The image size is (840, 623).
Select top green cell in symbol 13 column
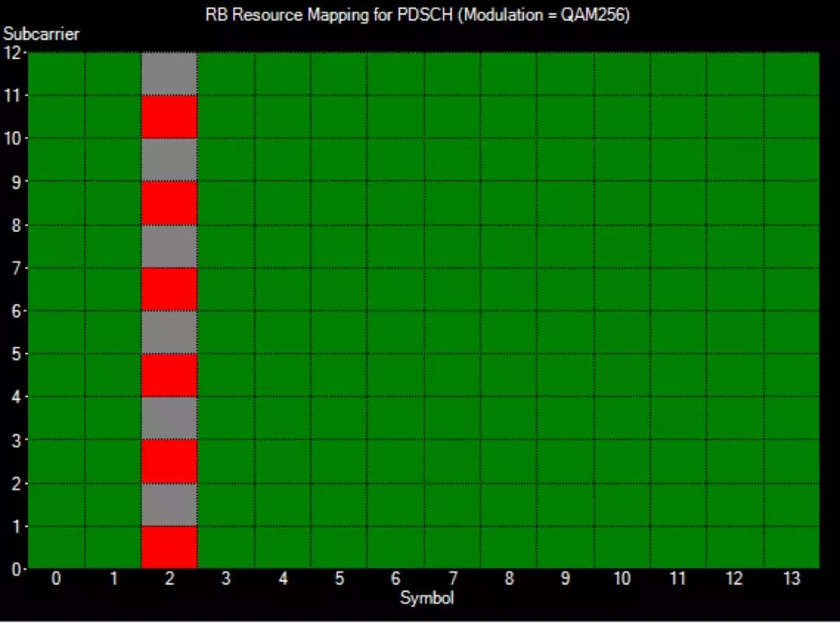pyautogui.click(x=792, y=74)
